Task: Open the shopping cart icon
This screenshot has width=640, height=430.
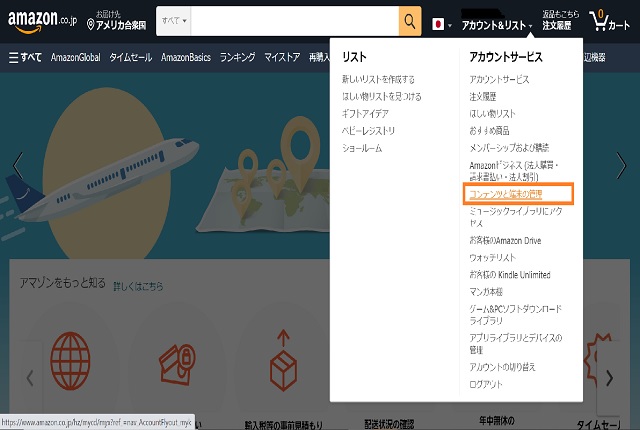Action: pos(609,21)
